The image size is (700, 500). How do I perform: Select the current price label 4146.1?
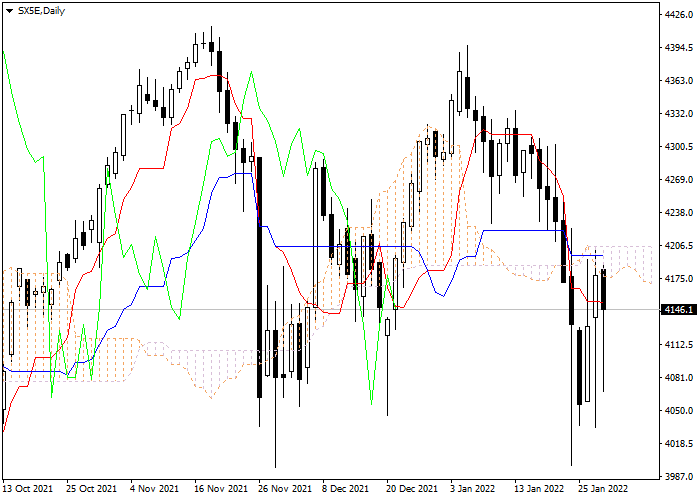point(679,309)
